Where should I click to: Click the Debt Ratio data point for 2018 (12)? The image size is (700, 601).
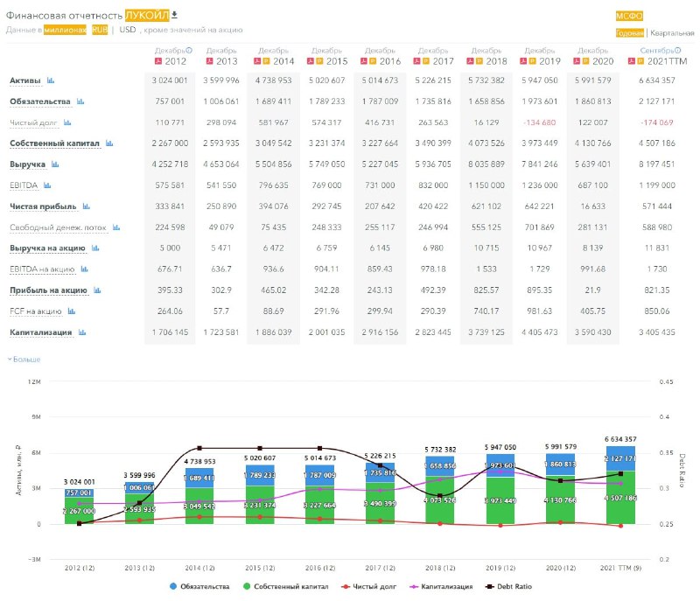(x=440, y=496)
